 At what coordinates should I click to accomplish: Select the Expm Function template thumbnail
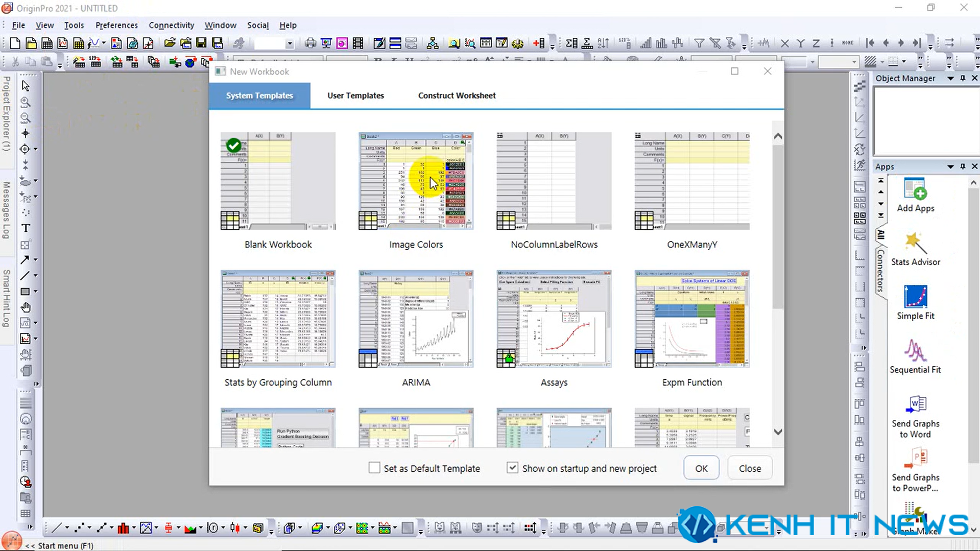(692, 319)
